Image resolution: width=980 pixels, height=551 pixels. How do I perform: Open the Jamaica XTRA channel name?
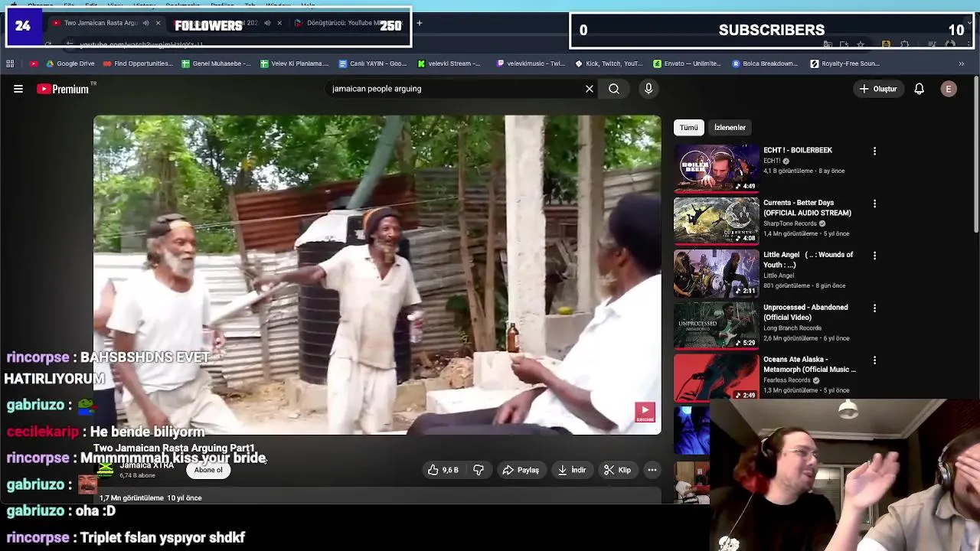147,465
